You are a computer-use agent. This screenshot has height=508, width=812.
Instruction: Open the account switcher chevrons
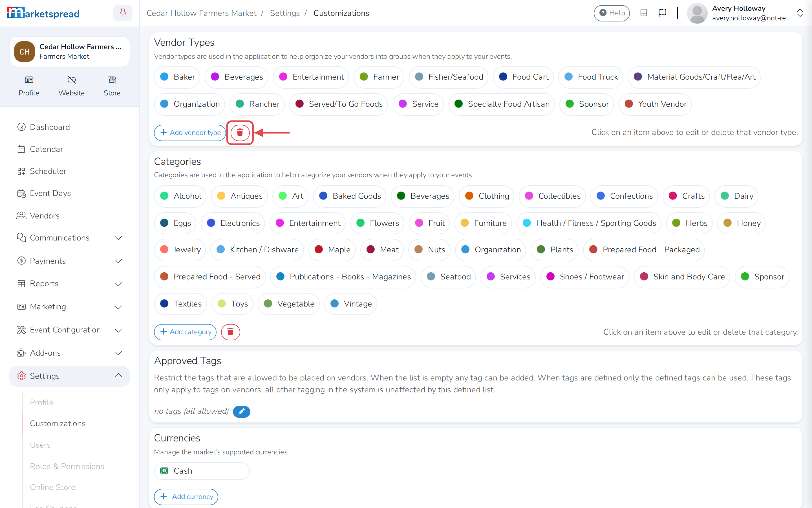click(800, 13)
